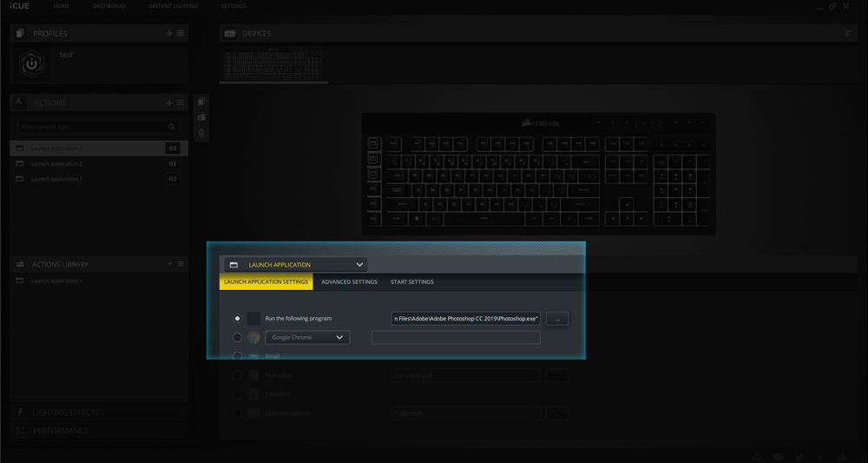Open the Actions Library hamburger menu
The height and width of the screenshot is (463, 868).
tap(181, 263)
